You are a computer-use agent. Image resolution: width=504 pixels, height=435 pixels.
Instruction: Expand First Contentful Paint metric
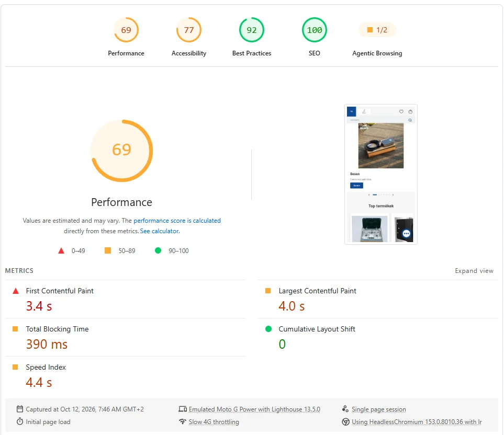(126, 299)
